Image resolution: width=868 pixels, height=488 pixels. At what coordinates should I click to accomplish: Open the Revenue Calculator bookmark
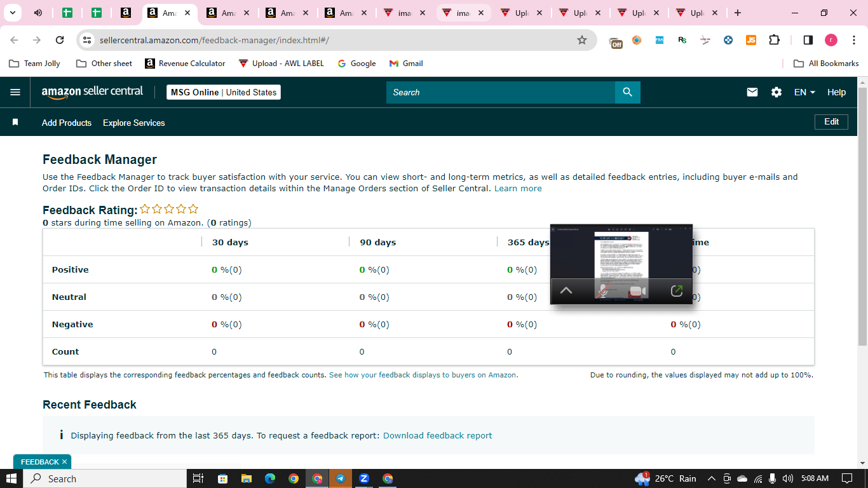pyautogui.click(x=185, y=64)
